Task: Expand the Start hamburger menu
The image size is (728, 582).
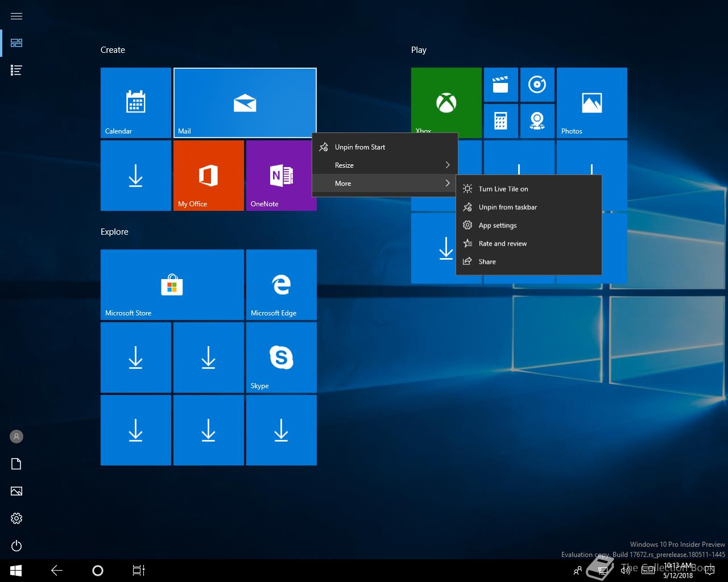Action: coord(16,16)
